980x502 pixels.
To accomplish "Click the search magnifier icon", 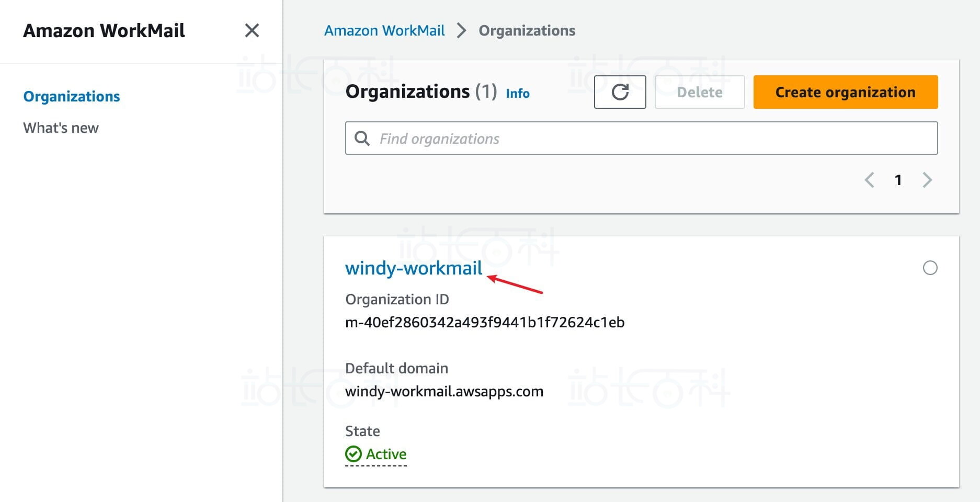I will click(x=362, y=138).
